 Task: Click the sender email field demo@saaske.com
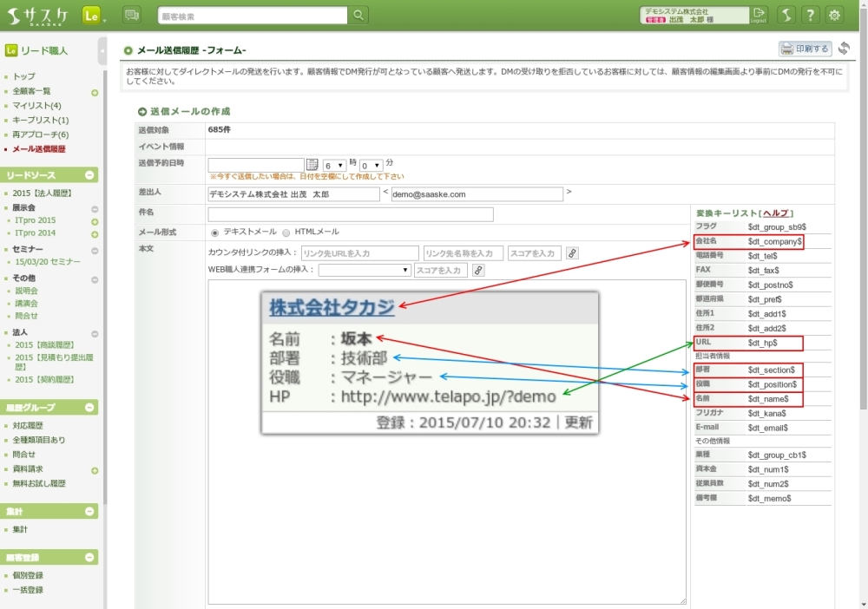[x=477, y=194]
